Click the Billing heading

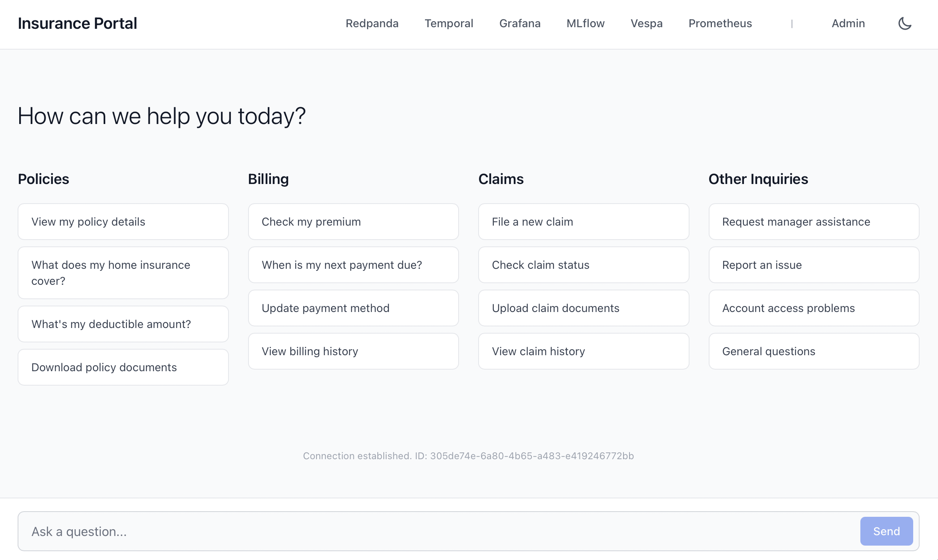pyautogui.click(x=269, y=179)
